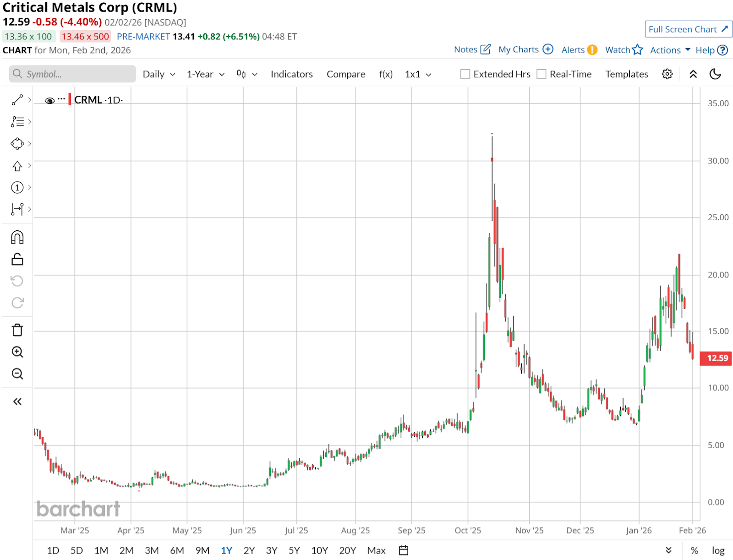Image resolution: width=733 pixels, height=560 pixels.
Task: Delete drawings with the trash icon
Action: click(17, 330)
